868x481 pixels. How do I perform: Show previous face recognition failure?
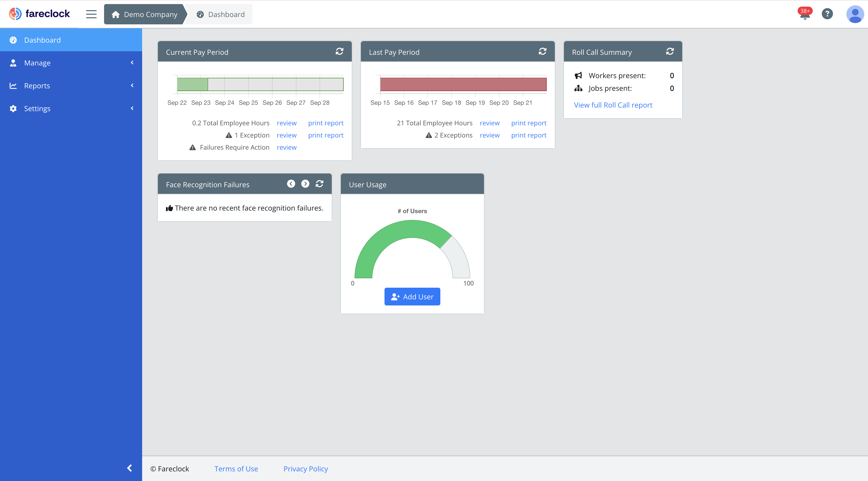click(x=291, y=184)
